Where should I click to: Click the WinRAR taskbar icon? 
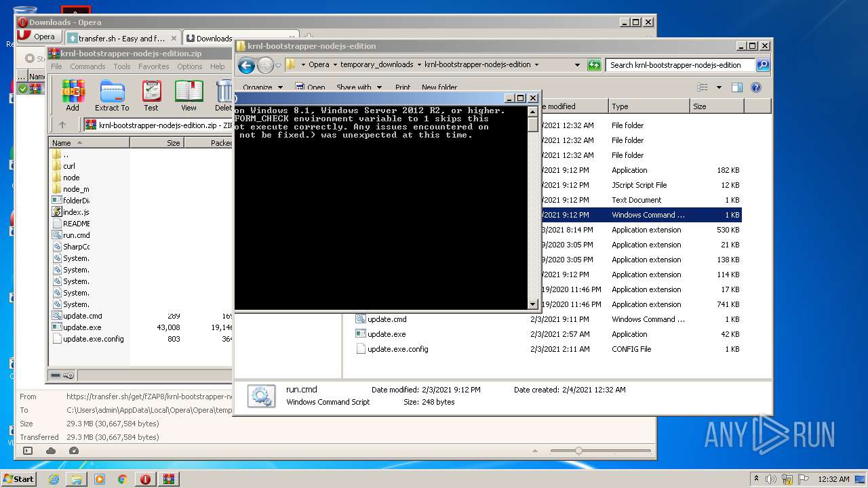click(168, 479)
